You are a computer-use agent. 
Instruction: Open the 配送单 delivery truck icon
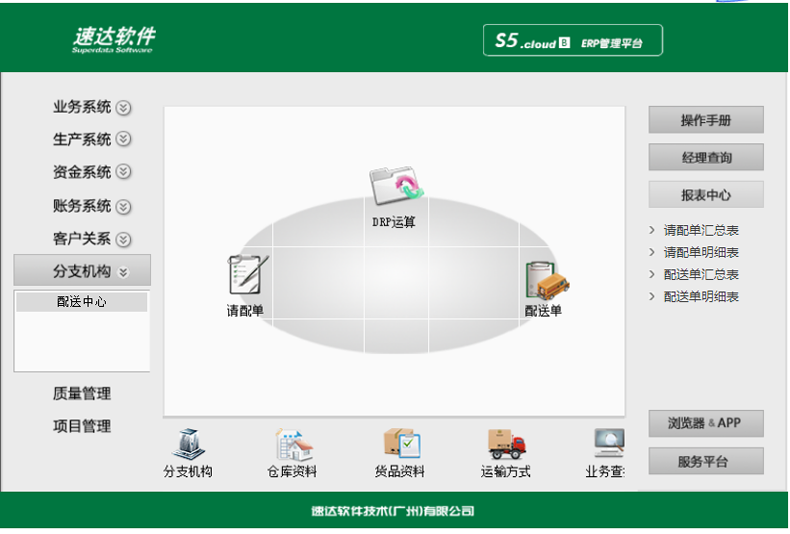click(x=547, y=280)
